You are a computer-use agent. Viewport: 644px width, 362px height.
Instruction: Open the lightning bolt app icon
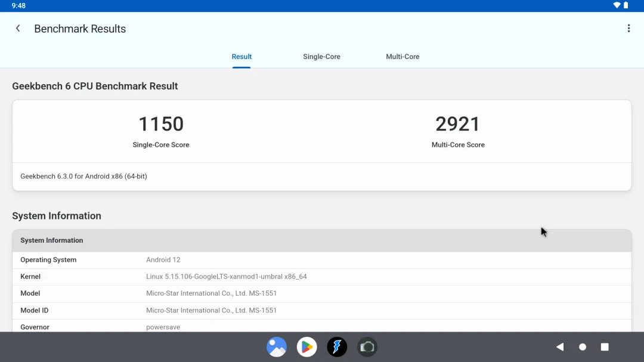[337, 347]
